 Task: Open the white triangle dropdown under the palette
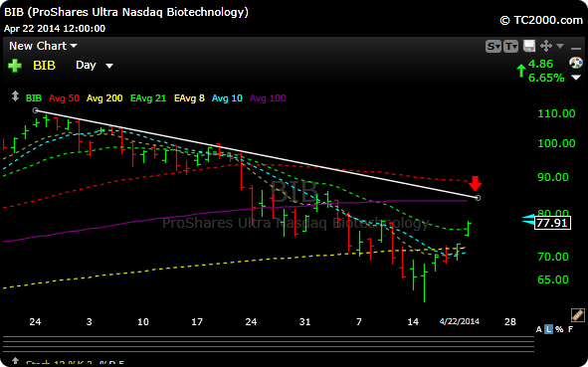[x=576, y=78]
